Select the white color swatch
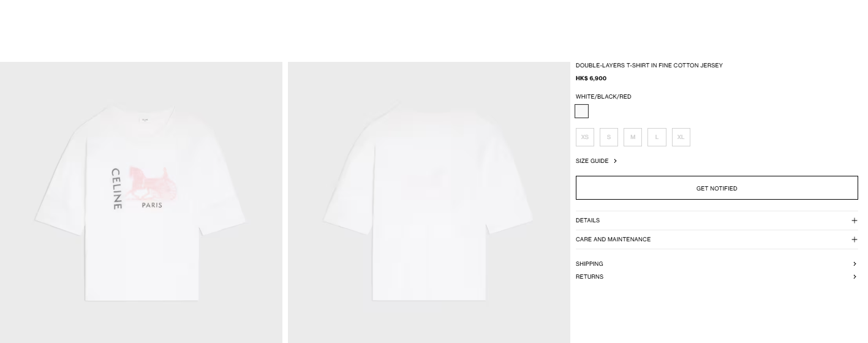The image size is (868, 343). [x=582, y=111]
